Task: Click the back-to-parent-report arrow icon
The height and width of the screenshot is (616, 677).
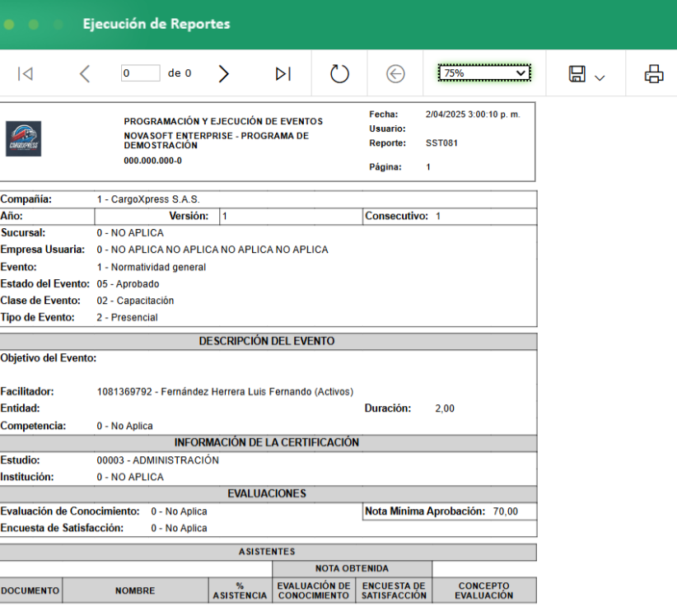Action: coord(395,73)
